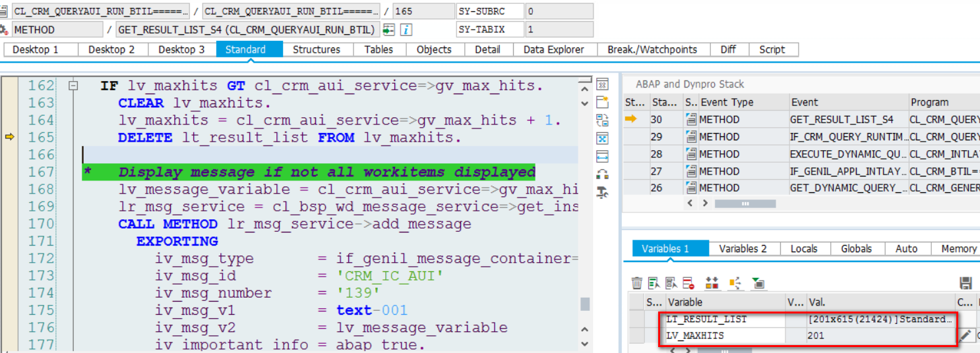
Task: Click the yellow square with arrows icon
Action: [735, 283]
